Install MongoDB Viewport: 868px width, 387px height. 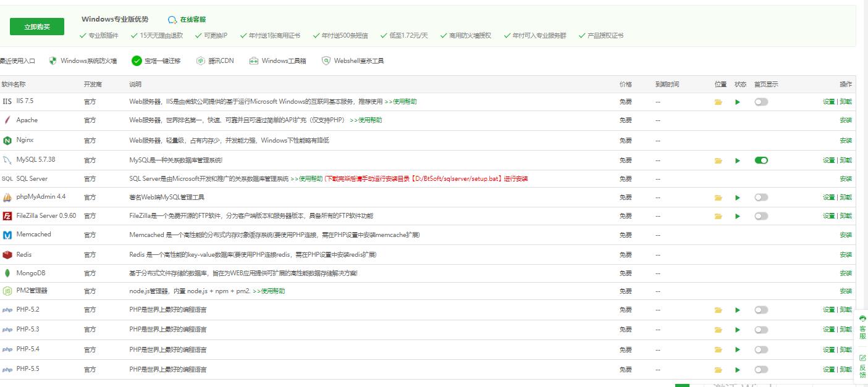[846, 273]
